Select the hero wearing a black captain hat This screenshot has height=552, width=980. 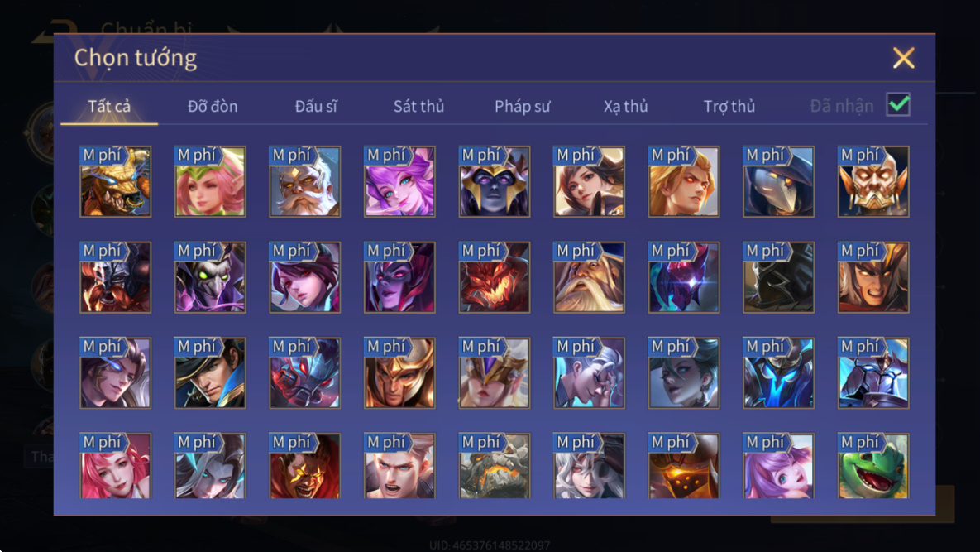210,373
